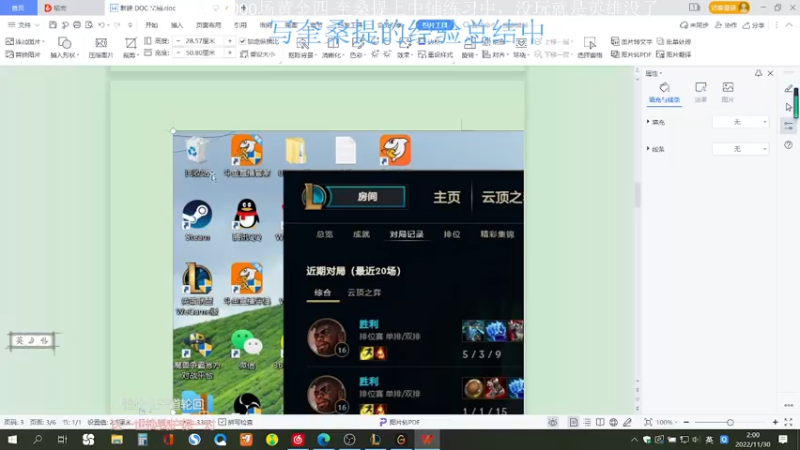The width and height of the screenshot is (800, 450).
Task: Open Microsoft Edge from the taskbar
Action: pyautogui.click(x=323, y=439)
